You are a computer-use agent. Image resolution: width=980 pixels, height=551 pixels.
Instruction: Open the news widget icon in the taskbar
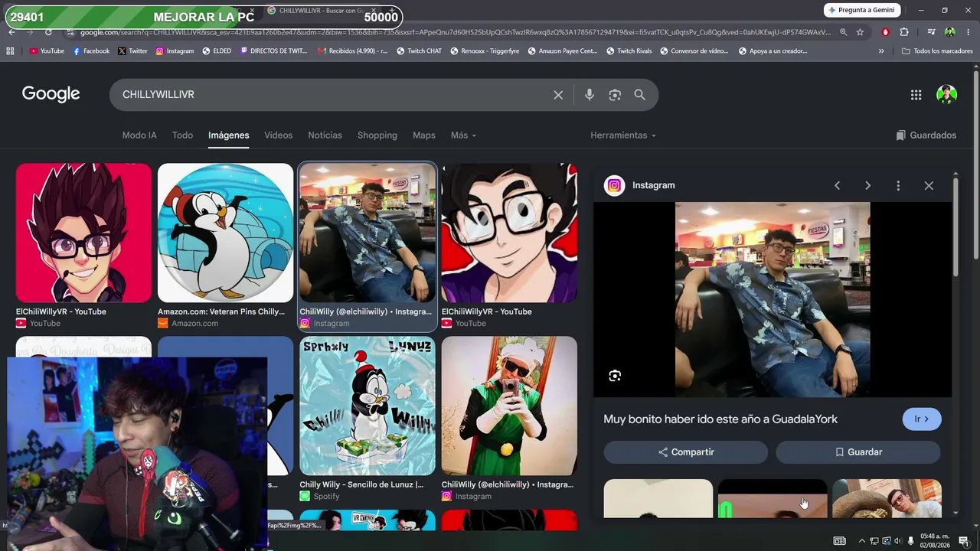pyautogui.click(x=840, y=541)
